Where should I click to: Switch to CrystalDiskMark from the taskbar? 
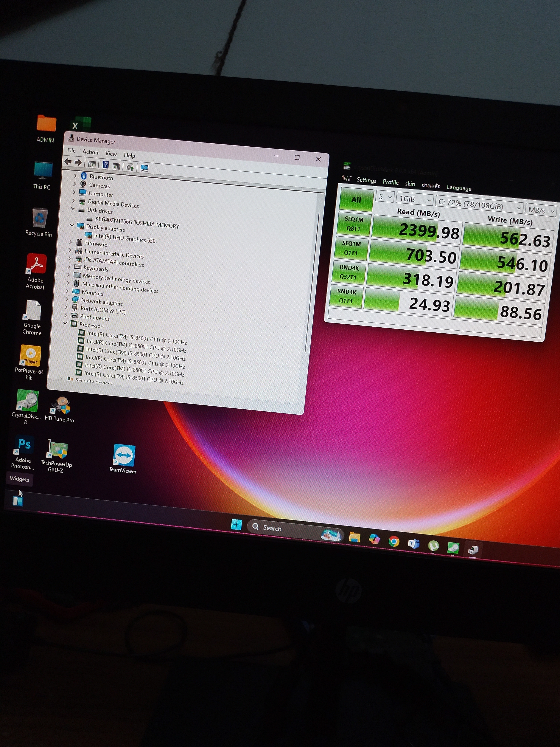(453, 547)
